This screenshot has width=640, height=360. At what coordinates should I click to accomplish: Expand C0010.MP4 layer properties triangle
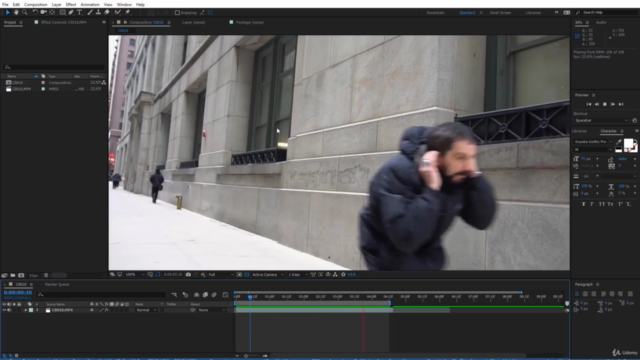[x=25, y=310]
